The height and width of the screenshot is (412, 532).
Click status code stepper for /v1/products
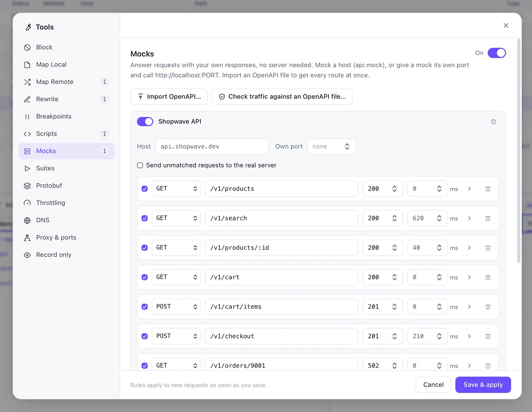tap(394, 189)
